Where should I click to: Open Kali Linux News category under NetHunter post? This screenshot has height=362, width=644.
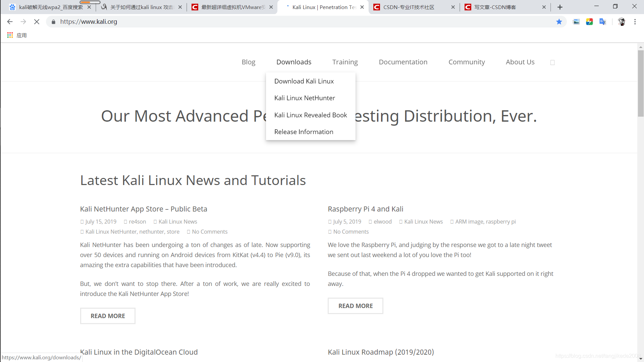[178, 222]
